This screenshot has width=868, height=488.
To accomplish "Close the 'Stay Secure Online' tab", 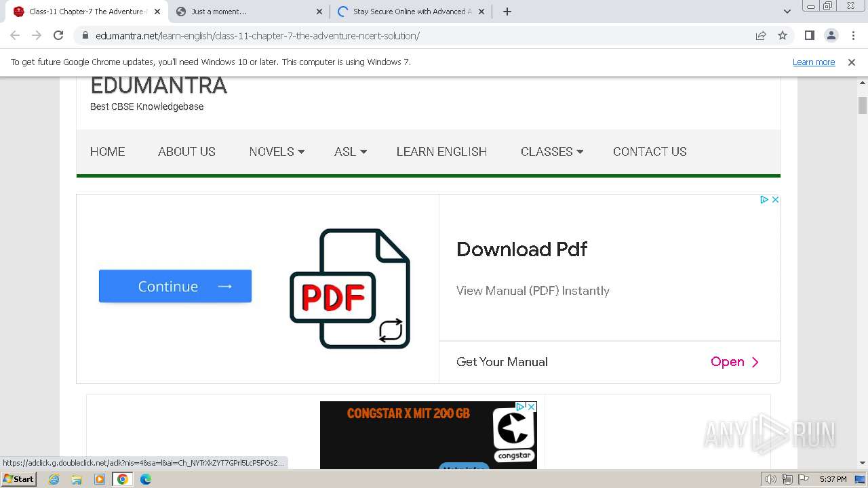I will coord(481,12).
